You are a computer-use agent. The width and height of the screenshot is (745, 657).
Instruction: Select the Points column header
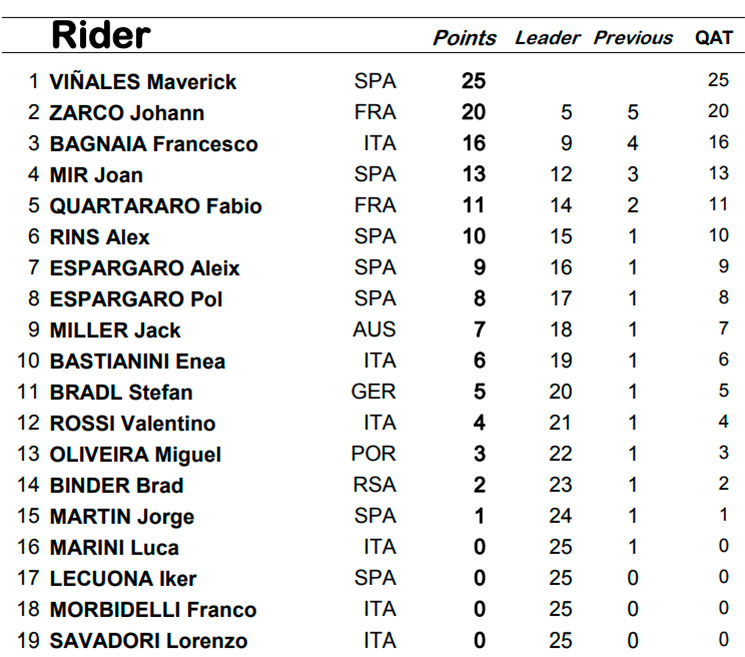[x=464, y=38]
